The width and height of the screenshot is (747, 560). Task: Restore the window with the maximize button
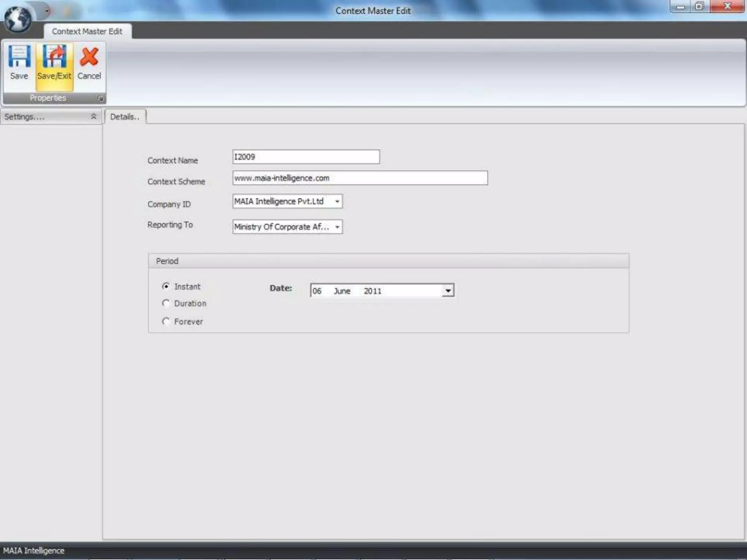click(x=699, y=6)
